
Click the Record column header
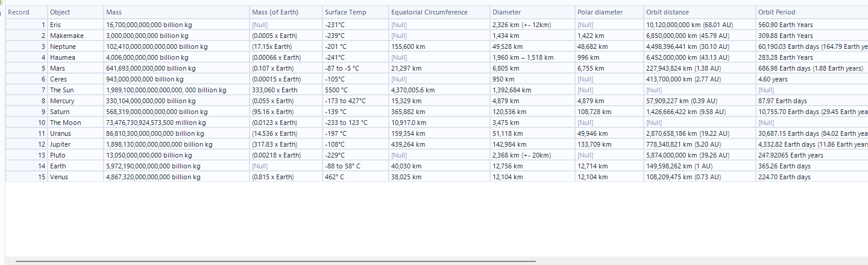click(x=27, y=12)
